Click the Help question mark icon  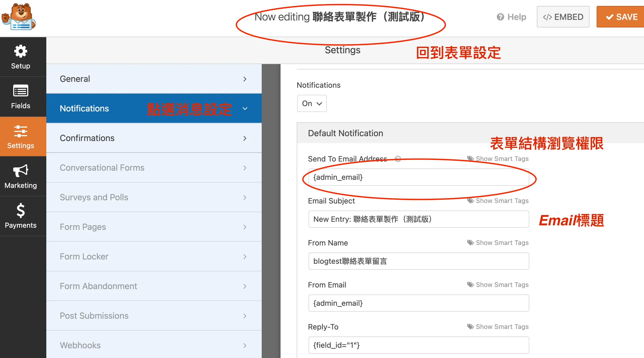tap(500, 17)
